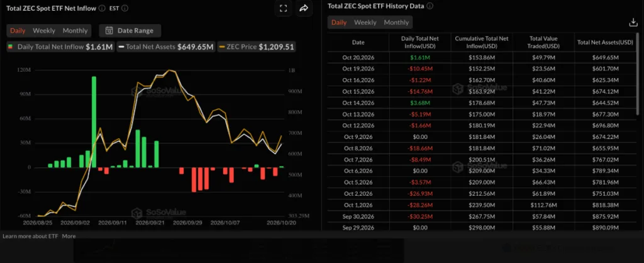644x263 pixels.
Task: Click the $649.65M net assets table cell
Action: point(605,57)
